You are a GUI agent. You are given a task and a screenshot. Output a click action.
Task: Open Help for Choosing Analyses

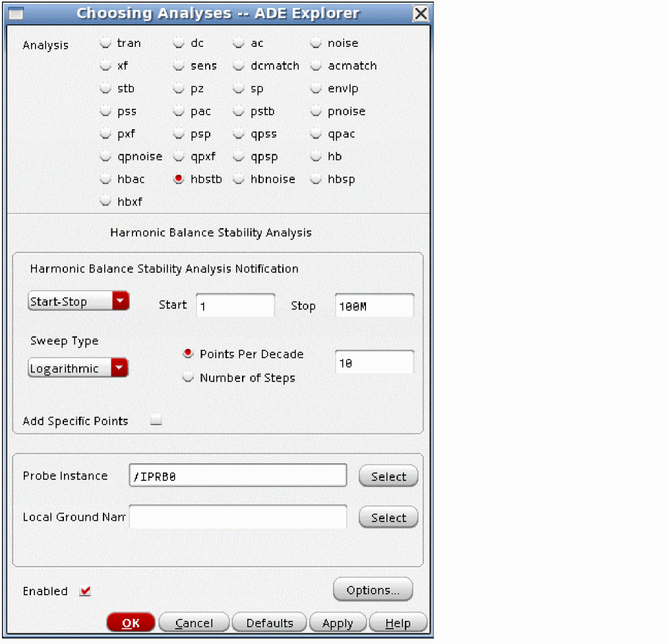click(x=398, y=623)
